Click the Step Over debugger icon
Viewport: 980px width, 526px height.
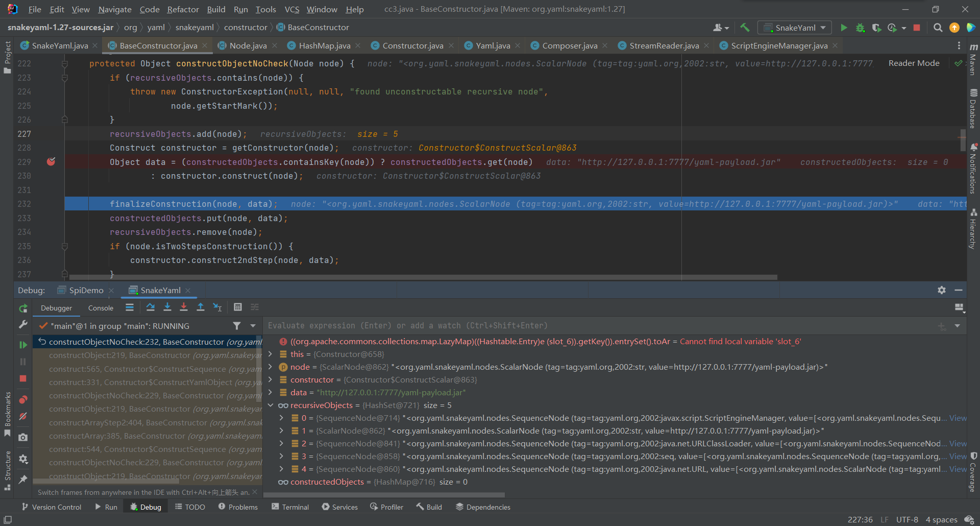pos(150,307)
